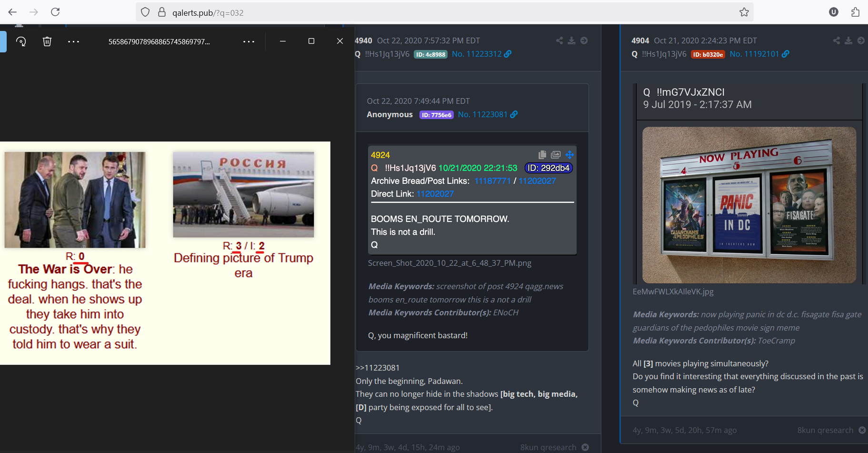Open the Now Playing movie sign image
The height and width of the screenshot is (453, 868).
tap(749, 205)
